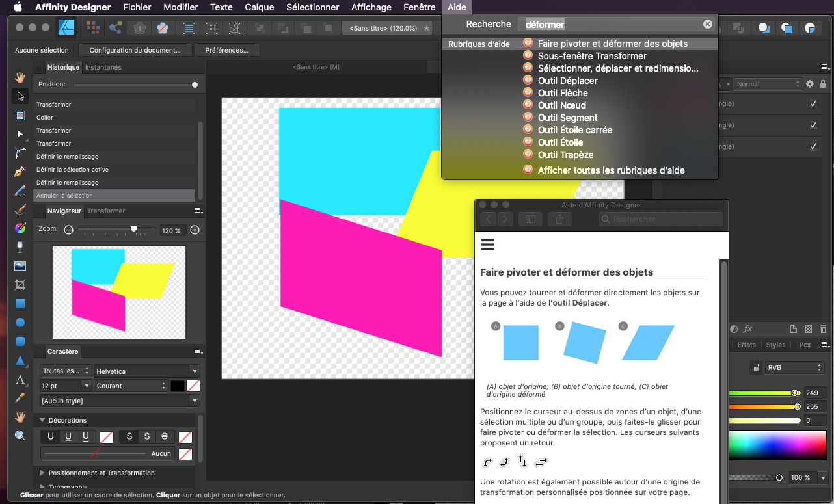Select the View (hand) tool atop the tools panel

pos(20,77)
